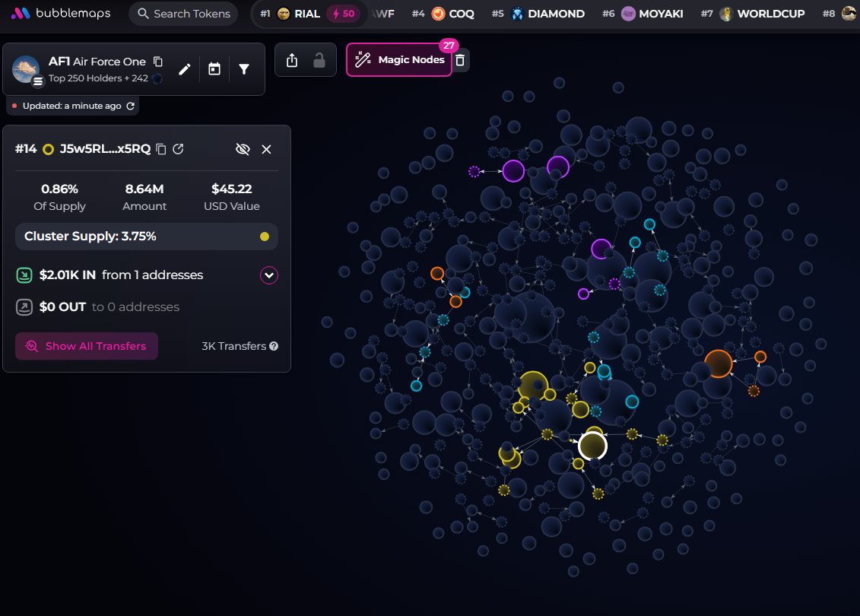Hide this wallet with crossed-eye icon
This screenshot has height=616, width=860.
(243, 149)
